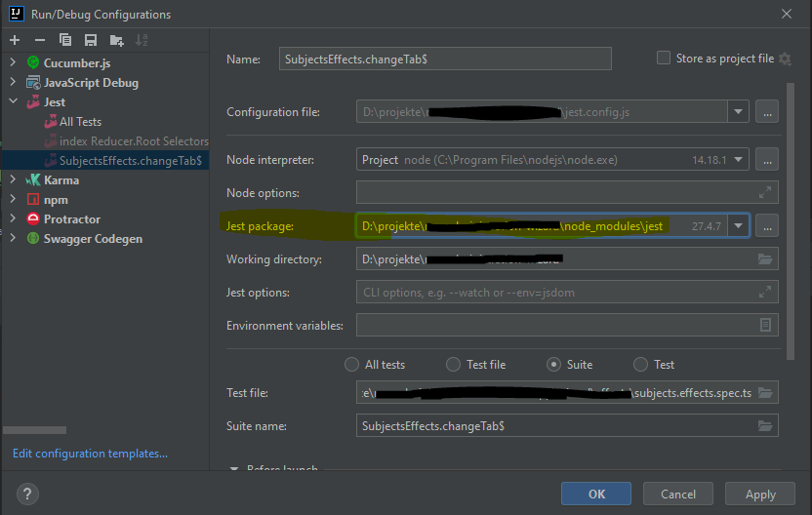Save configuration using the diskette icon

pos(91,40)
